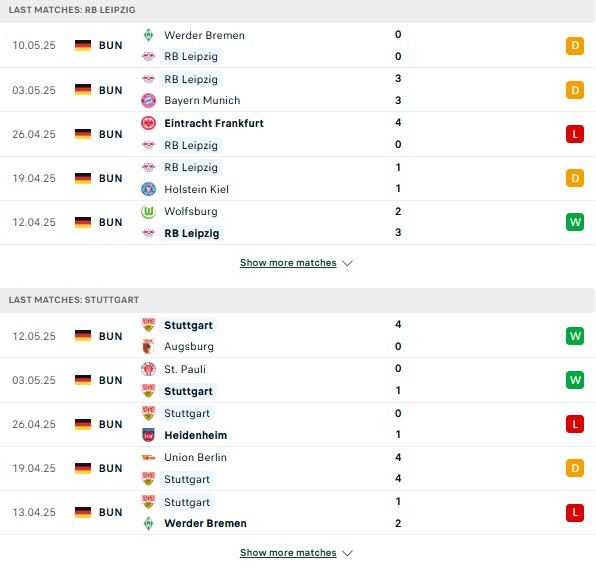
Task: Click the Wolfsburg team logo
Action: point(148,211)
